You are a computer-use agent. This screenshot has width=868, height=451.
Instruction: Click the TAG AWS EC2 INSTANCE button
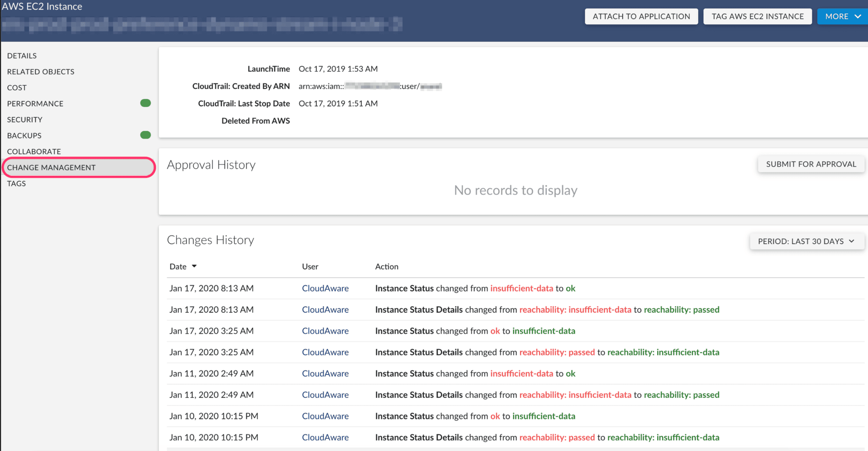point(757,16)
